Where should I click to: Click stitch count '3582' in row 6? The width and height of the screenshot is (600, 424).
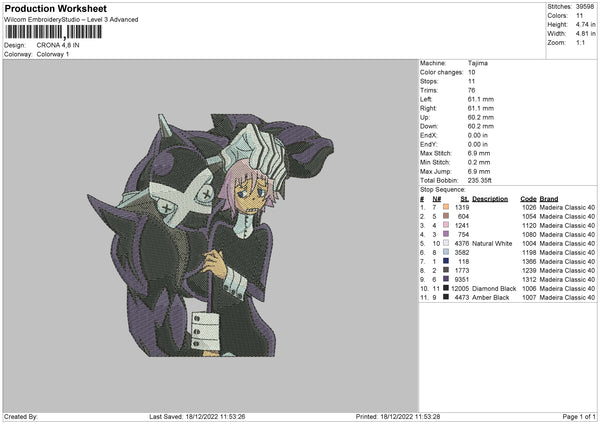(x=462, y=253)
